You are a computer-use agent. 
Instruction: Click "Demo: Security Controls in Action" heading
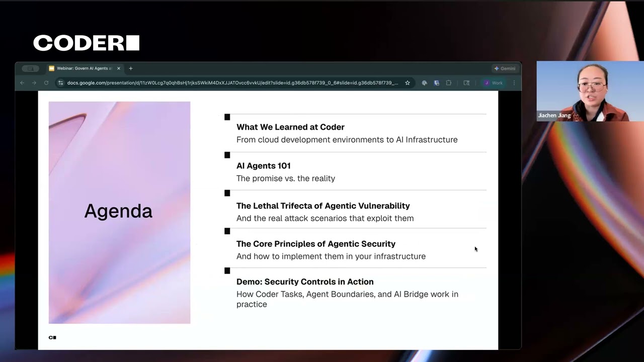305,282
